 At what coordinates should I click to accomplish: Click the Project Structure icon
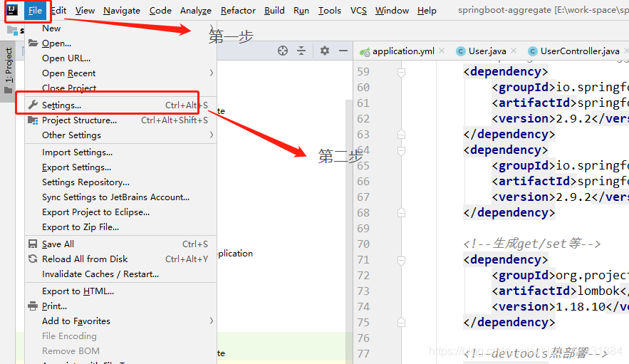coord(33,120)
